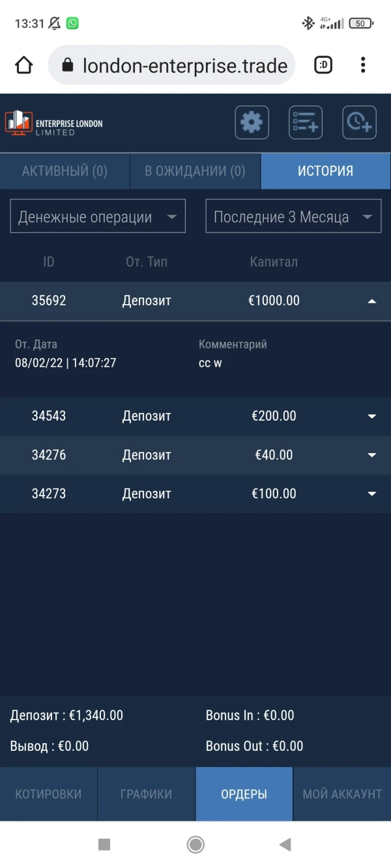This screenshot has height=868, width=391.
Task: Switch to the АКТИВНЫЙ (0) tab
Action: (65, 171)
